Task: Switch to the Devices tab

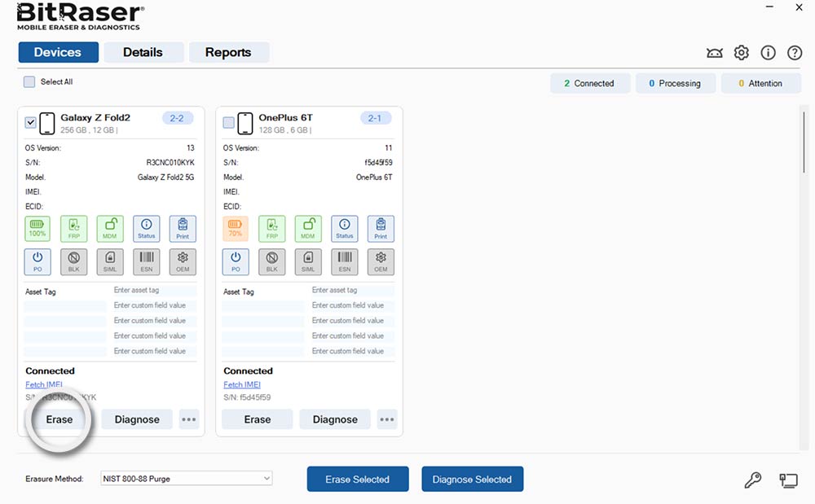Action: point(58,52)
